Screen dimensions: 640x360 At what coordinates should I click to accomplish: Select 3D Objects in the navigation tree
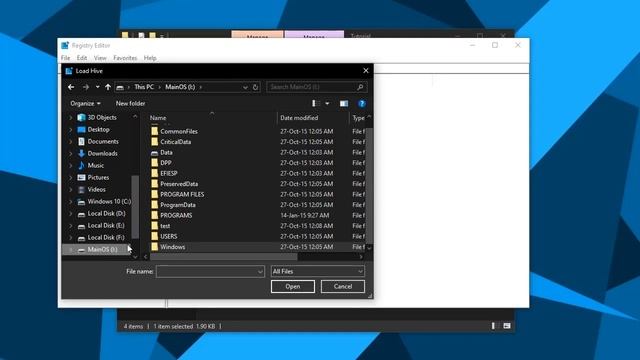[102, 118]
